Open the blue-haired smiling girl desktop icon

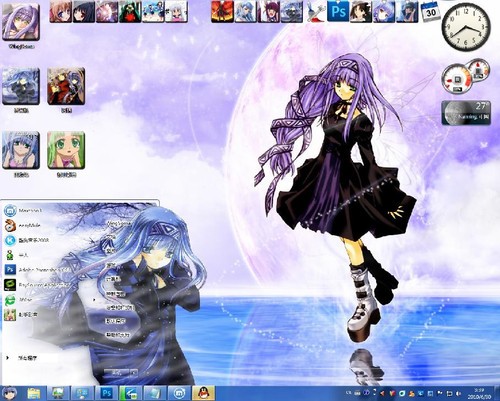pos(21,150)
